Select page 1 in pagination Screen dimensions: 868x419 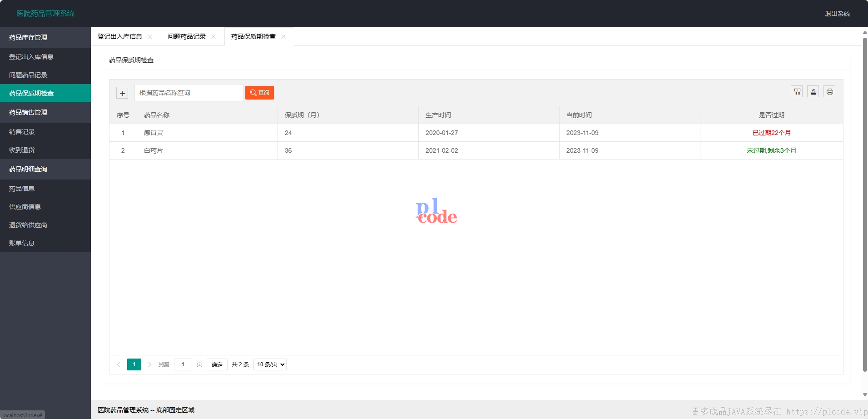click(134, 364)
